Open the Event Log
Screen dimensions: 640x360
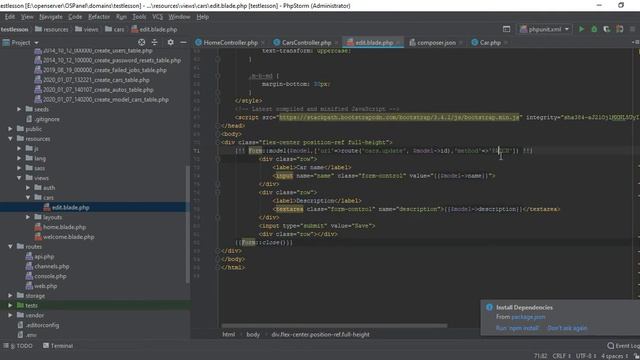(623, 346)
